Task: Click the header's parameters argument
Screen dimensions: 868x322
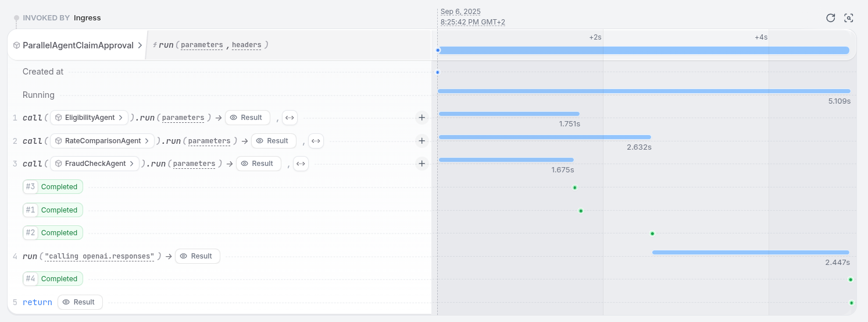Action: click(x=202, y=45)
